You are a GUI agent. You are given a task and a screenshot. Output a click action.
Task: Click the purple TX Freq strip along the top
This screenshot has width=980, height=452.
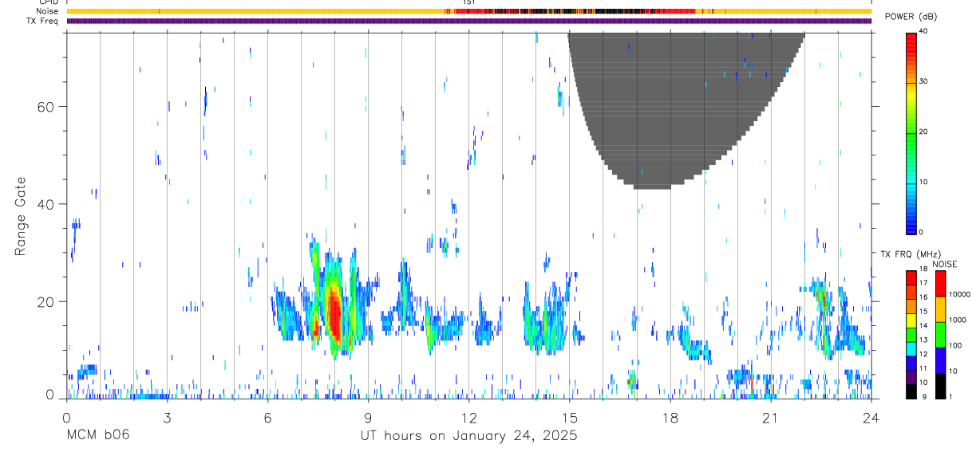coord(468,21)
